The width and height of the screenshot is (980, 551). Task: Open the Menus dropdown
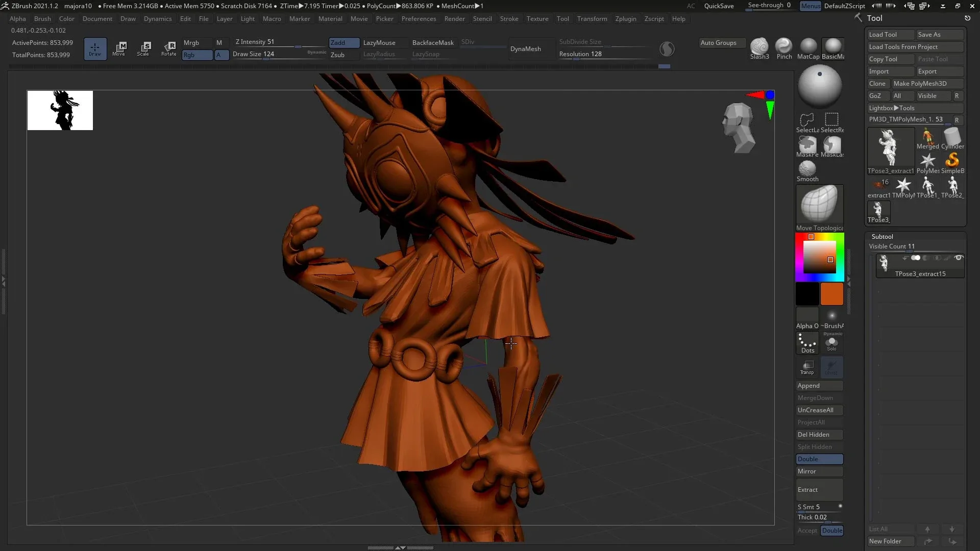811,6
